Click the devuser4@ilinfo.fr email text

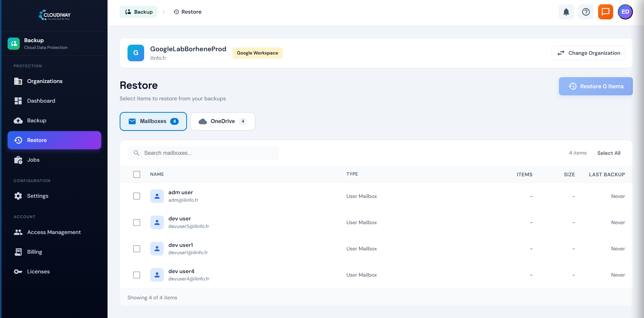(x=189, y=279)
